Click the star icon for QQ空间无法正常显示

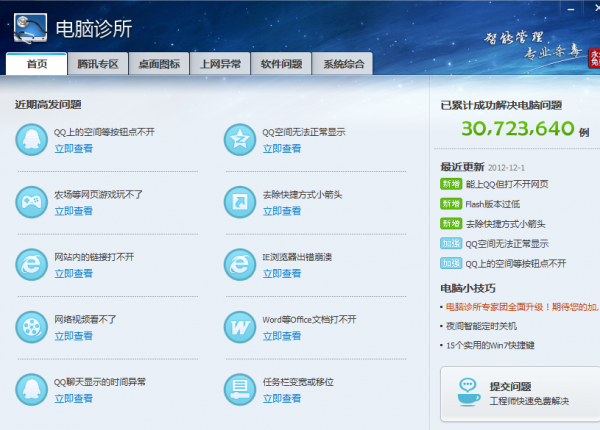click(x=240, y=139)
